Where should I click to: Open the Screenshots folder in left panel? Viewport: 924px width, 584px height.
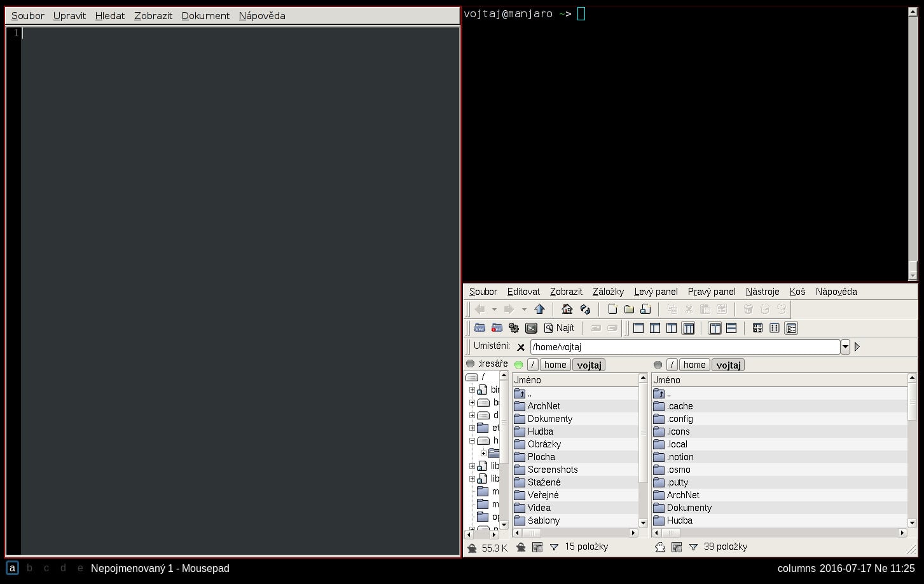pos(552,470)
